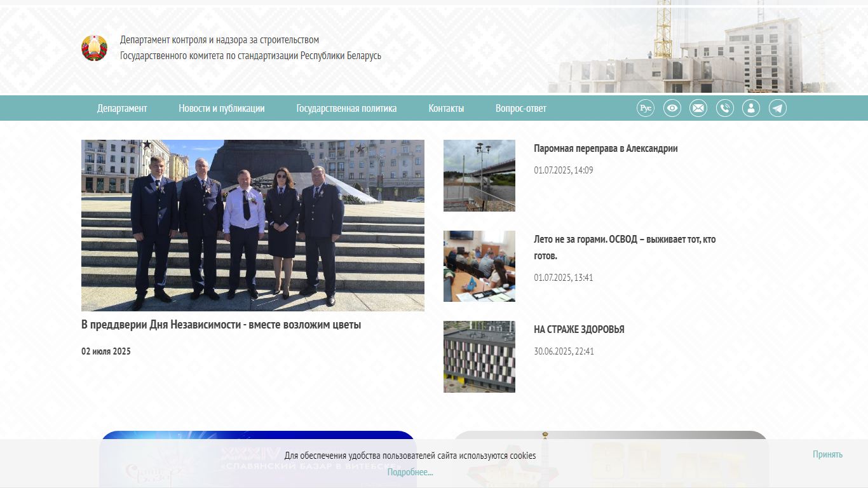Open ОСВОД article headline
The height and width of the screenshot is (488, 868).
pyautogui.click(x=625, y=248)
